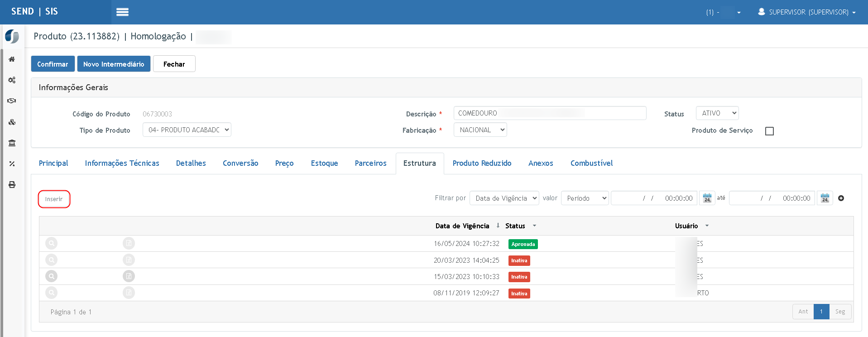View structure dated 15/03/2023 magnifier icon
The width and height of the screenshot is (868, 337).
[x=52, y=276]
